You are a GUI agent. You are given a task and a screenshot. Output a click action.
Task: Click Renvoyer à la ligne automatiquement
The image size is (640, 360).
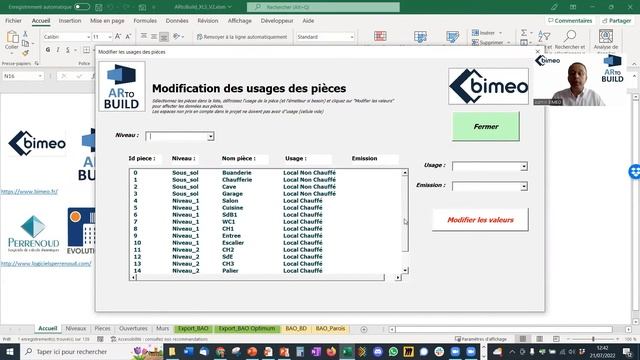(242, 37)
